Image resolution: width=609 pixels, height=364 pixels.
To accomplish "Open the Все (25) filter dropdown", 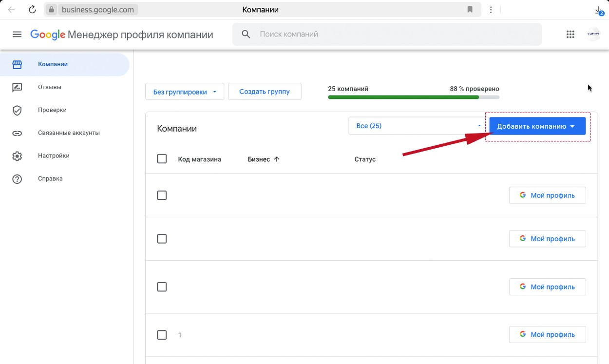I will tap(419, 126).
